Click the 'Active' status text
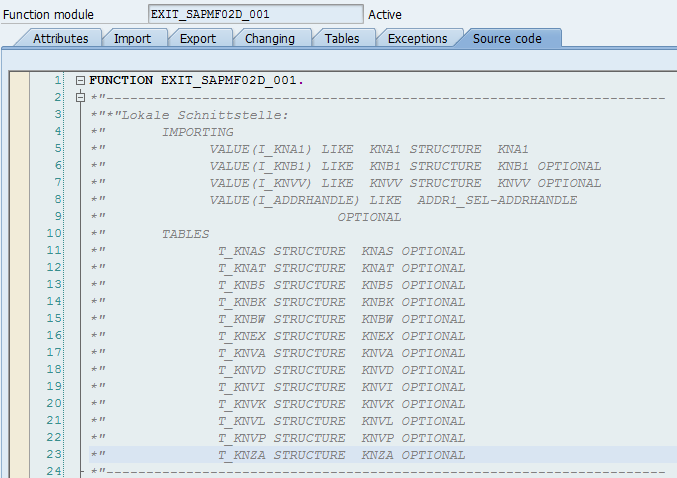The image size is (677, 478). pyautogui.click(x=385, y=15)
